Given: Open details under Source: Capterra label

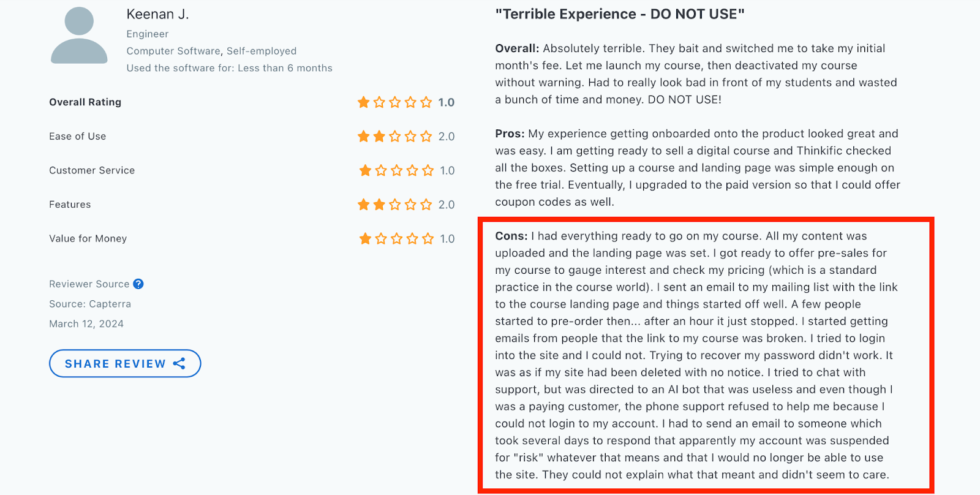Looking at the screenshot, I should (x=89, y=303).
